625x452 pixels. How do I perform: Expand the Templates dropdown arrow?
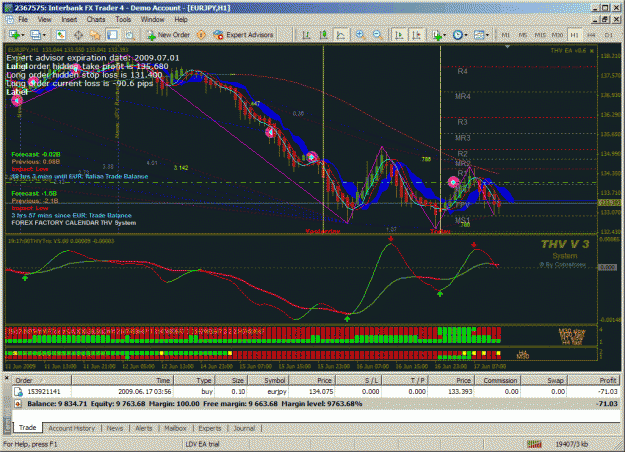(x=487, y=35)
